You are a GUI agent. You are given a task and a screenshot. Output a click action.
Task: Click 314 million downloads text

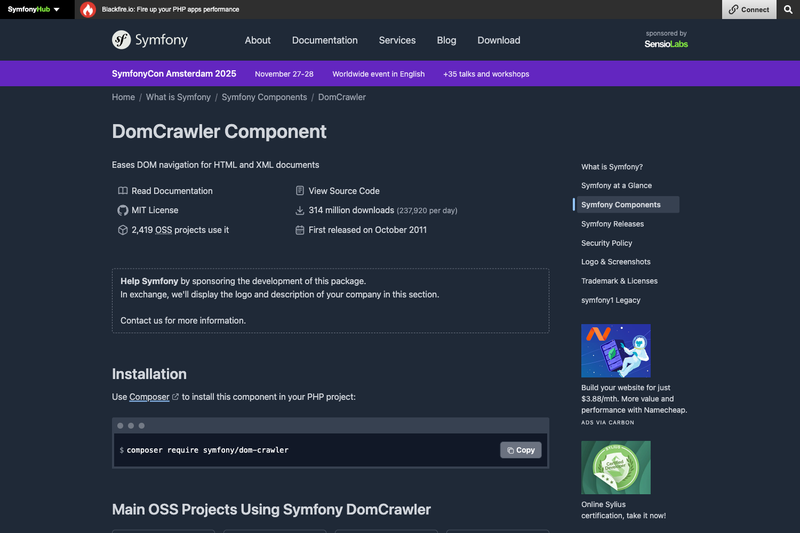click(x=351, y=210)
